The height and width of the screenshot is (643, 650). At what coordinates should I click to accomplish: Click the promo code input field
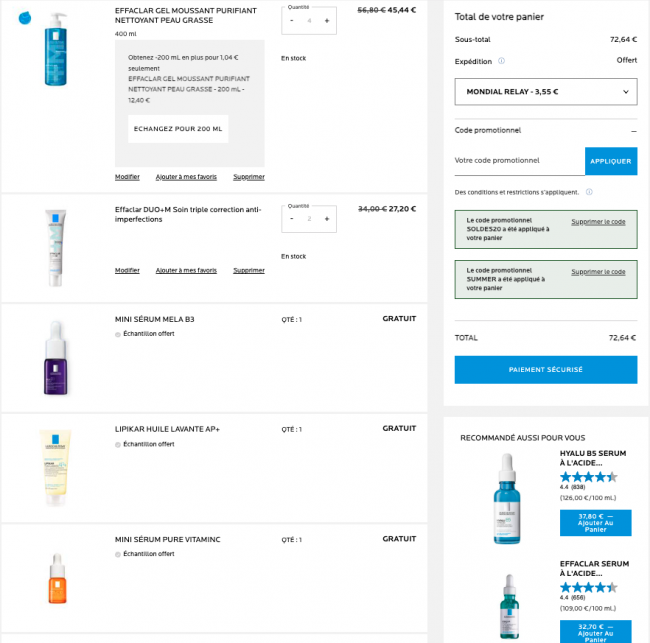tap(519, 161)
